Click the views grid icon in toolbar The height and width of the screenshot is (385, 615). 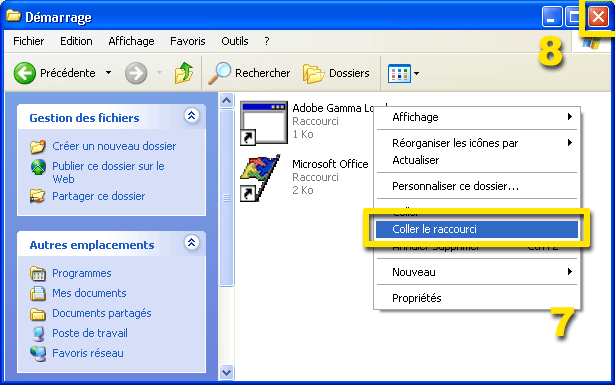[399, 73]
